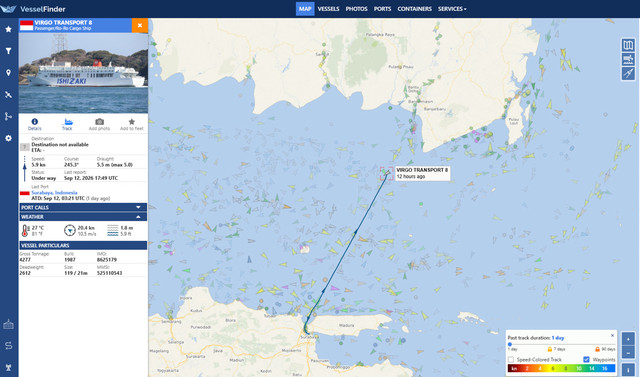Image resolution: width=640 pixels, height=377 pixels.
Task: Click the info button below zoom controls
Action: point(628,370)
